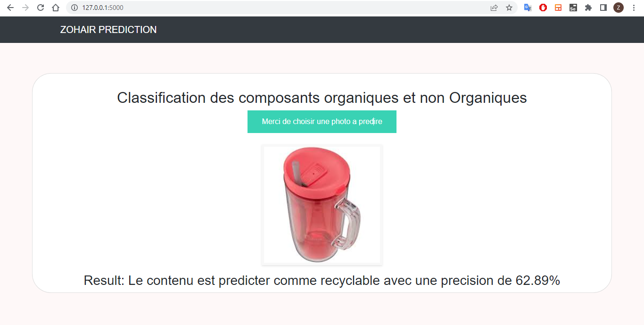The image size is (644, 325).
Task: Go to the browser home page
Action: pyautogui.click(x=55, y=8)
